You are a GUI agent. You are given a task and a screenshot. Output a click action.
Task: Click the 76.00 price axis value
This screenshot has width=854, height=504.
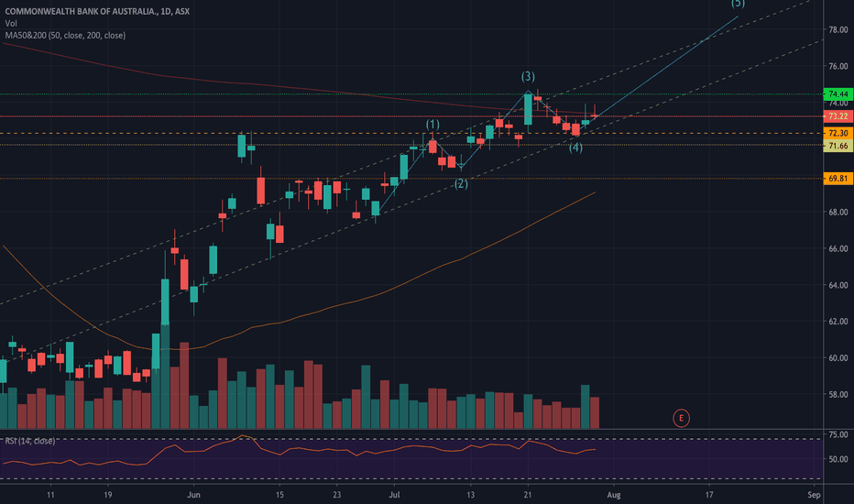tap(838, 66)
